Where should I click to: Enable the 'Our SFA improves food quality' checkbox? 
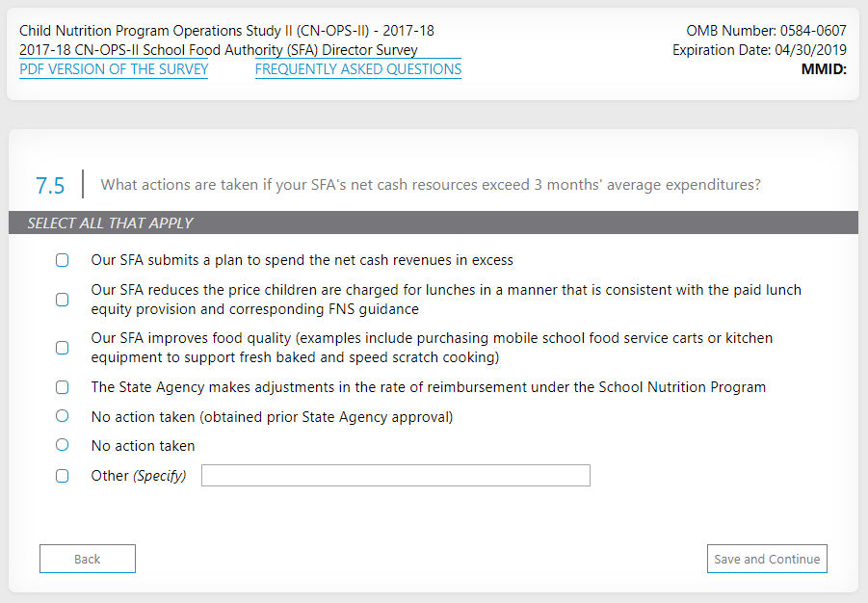tap(63, 348)
